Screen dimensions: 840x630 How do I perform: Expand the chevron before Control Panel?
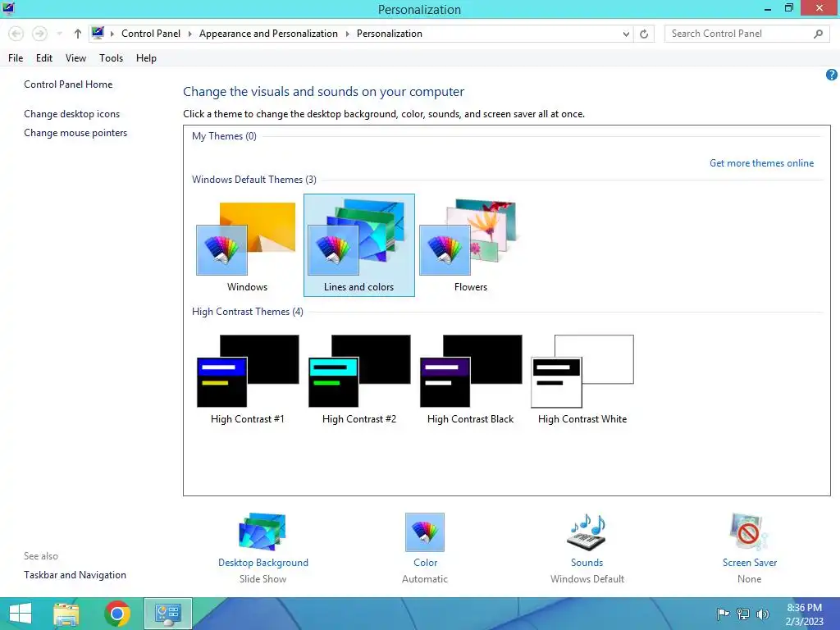pos(112,34)
